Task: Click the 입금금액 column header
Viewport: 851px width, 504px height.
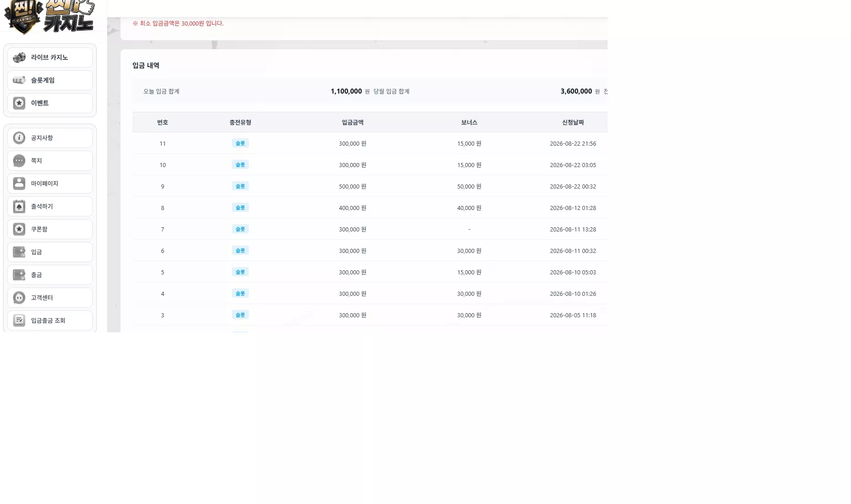Action: tap(352, 122)
